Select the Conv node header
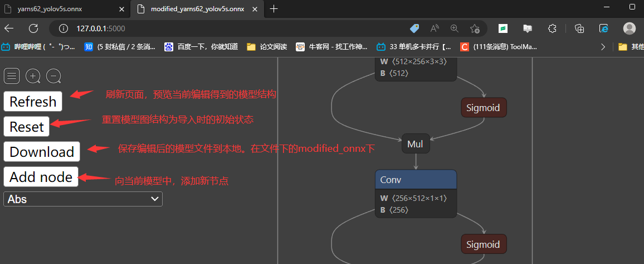Screen dimensions: 644x264 (x=416, y=180)
